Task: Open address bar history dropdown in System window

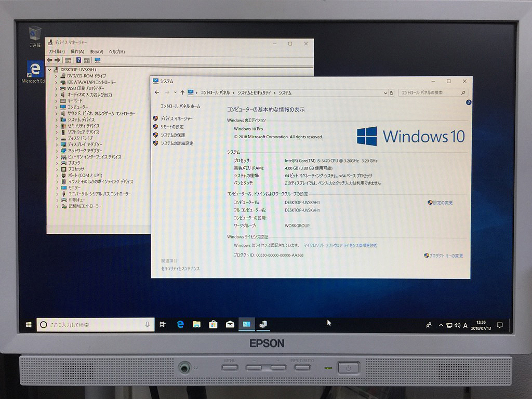Action: coord(385,92)
